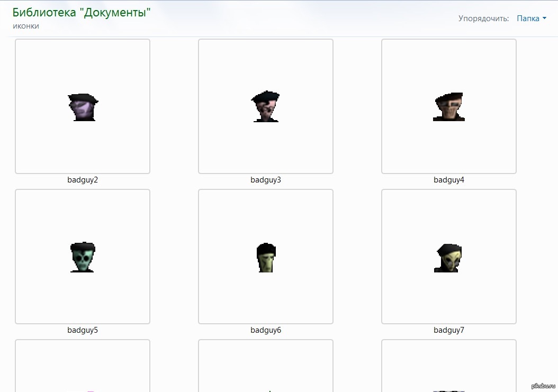Select the cut-off thumbnail below badguy5
Image resolution: width=558 pixels, height=392 pixels.
click(83, 366)
